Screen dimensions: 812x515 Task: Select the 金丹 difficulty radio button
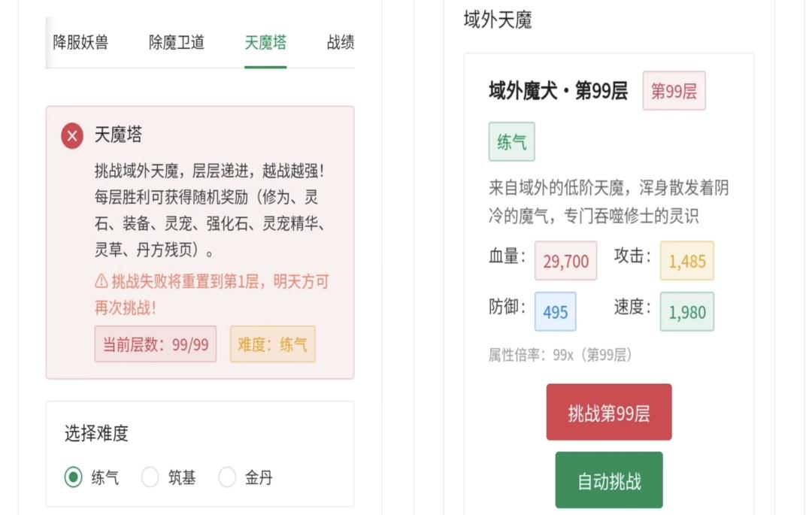227,477
